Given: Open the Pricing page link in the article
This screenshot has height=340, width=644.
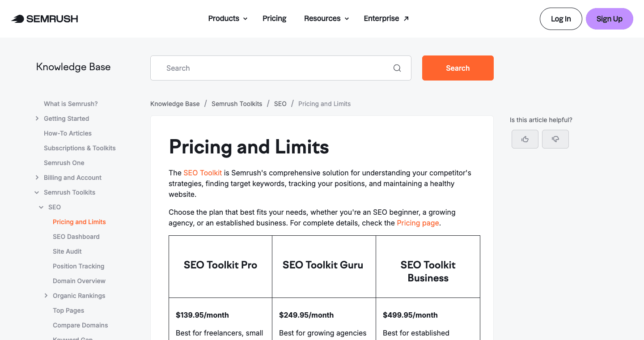Looking at the screenshot, I should [x=418, y=222].
